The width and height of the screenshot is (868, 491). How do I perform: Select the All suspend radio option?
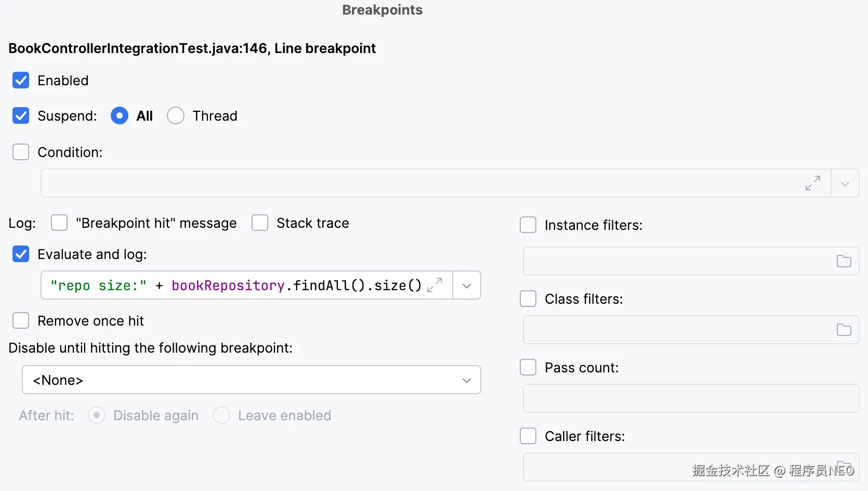120,116
